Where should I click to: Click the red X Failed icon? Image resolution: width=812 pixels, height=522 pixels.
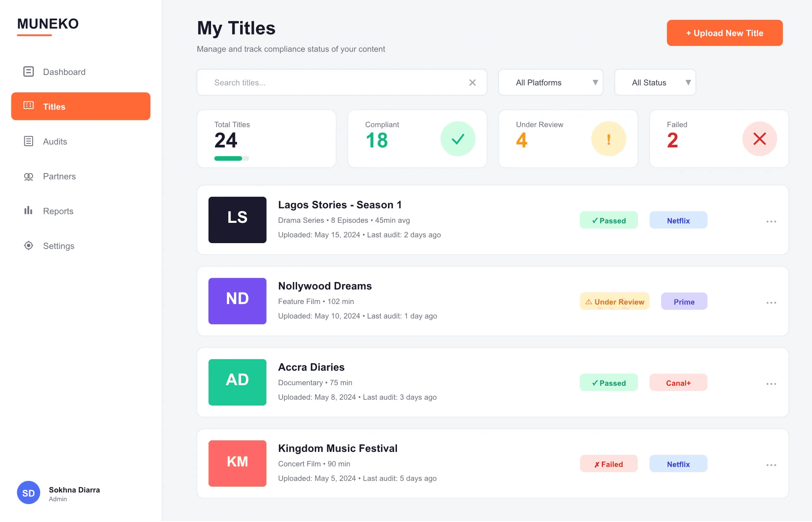click(759, 139)
